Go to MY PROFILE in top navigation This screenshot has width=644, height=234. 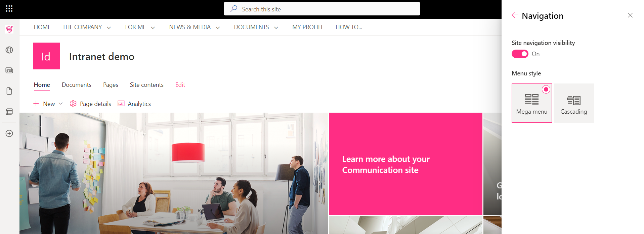(308, 27)
